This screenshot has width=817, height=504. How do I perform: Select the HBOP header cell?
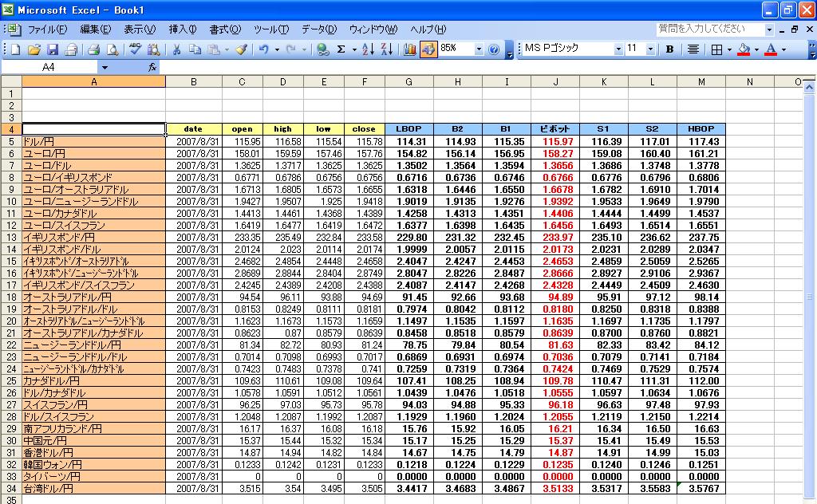click(x=701, y=129)
